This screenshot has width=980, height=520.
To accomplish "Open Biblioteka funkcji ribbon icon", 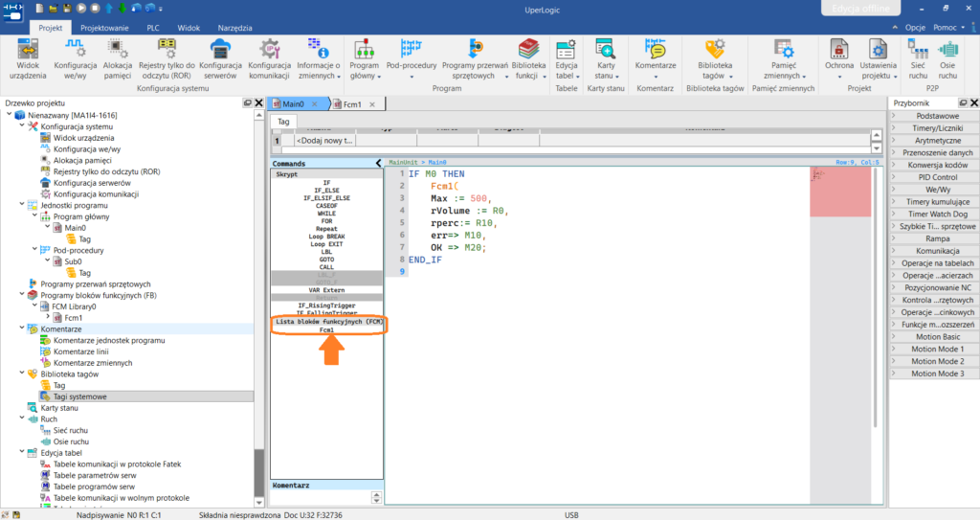I will [x=528, y=58].
